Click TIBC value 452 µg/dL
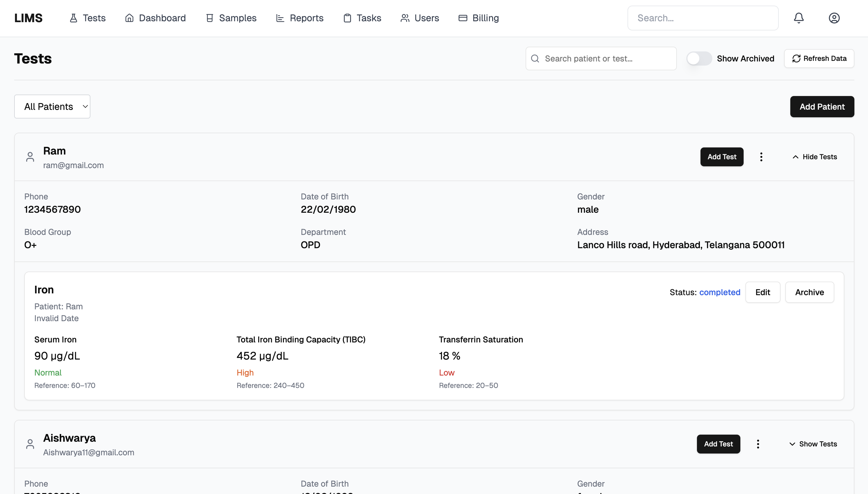This screenshot has height=494, width=868. tap(262, 356)
